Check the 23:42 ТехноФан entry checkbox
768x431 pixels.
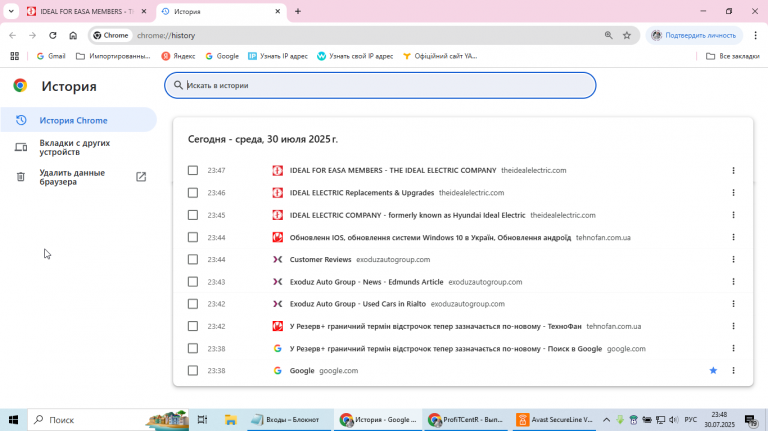[193, 326]
